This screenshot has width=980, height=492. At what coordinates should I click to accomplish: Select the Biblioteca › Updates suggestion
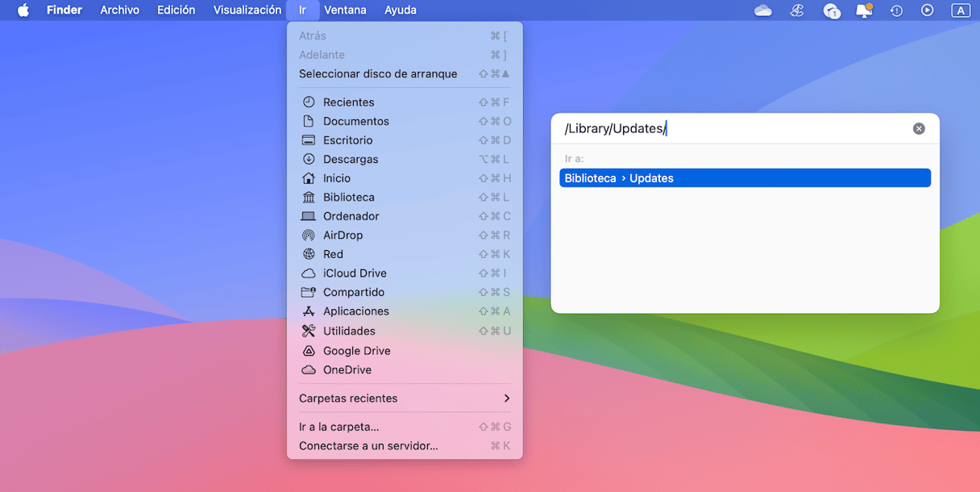coord(745,178)
